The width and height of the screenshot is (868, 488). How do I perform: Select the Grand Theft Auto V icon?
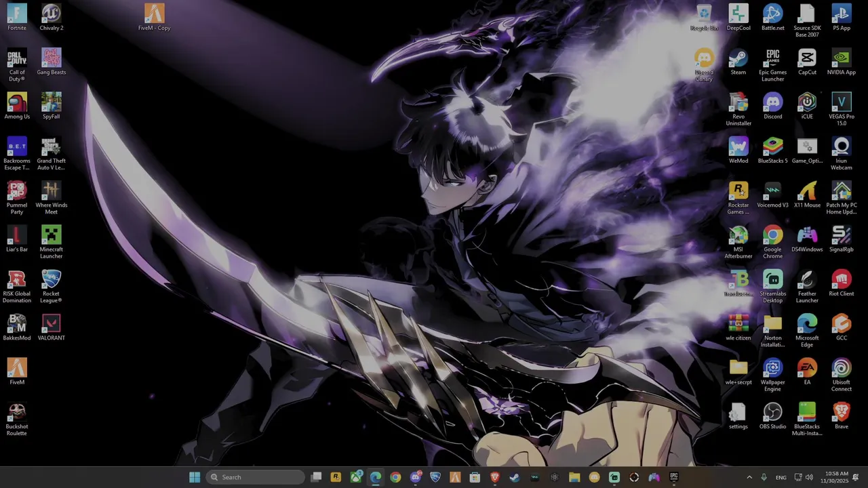coord(52,154)
